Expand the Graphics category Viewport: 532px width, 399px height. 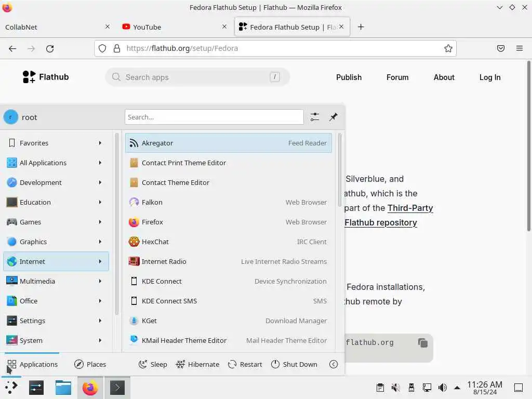(56, 242)
